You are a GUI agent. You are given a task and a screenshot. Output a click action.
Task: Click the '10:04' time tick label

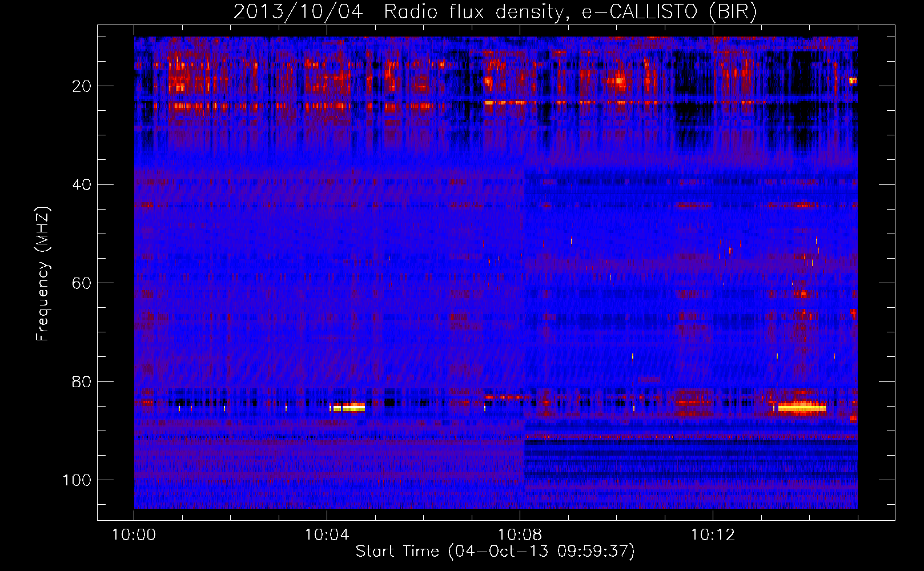point(327,535)
